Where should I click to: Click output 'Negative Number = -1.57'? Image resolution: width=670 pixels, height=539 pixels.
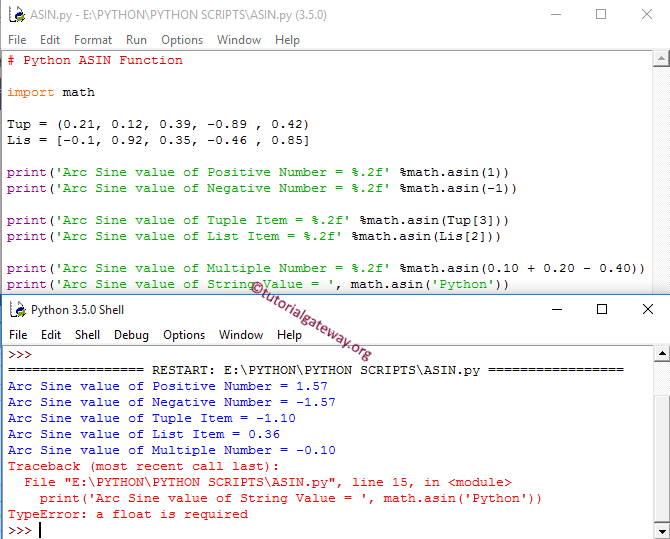(x=172, y=402)
